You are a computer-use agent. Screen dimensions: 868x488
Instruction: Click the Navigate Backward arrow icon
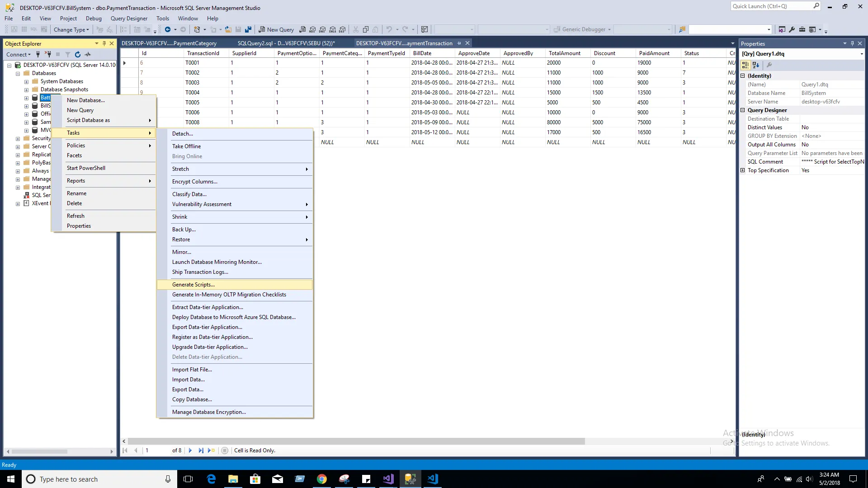(168, 29)
